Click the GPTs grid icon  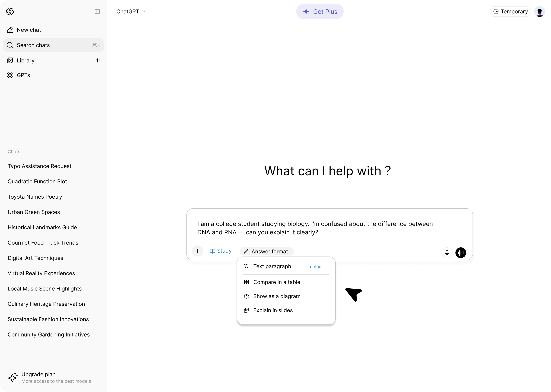tap(10, 75)
